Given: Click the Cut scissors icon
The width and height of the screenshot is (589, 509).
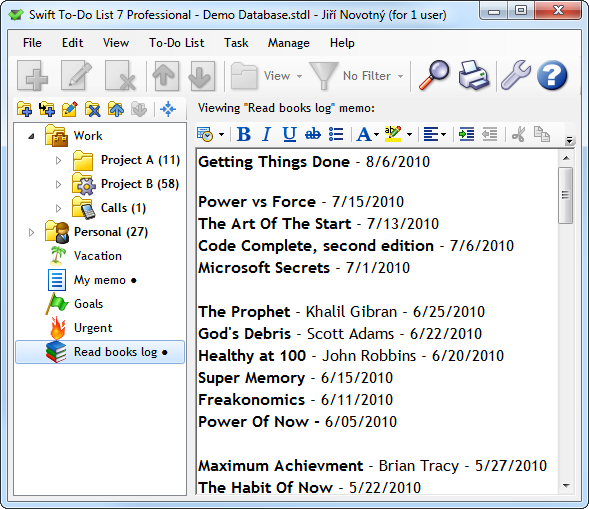Looking at the screenshot, I should coord(518,134).
